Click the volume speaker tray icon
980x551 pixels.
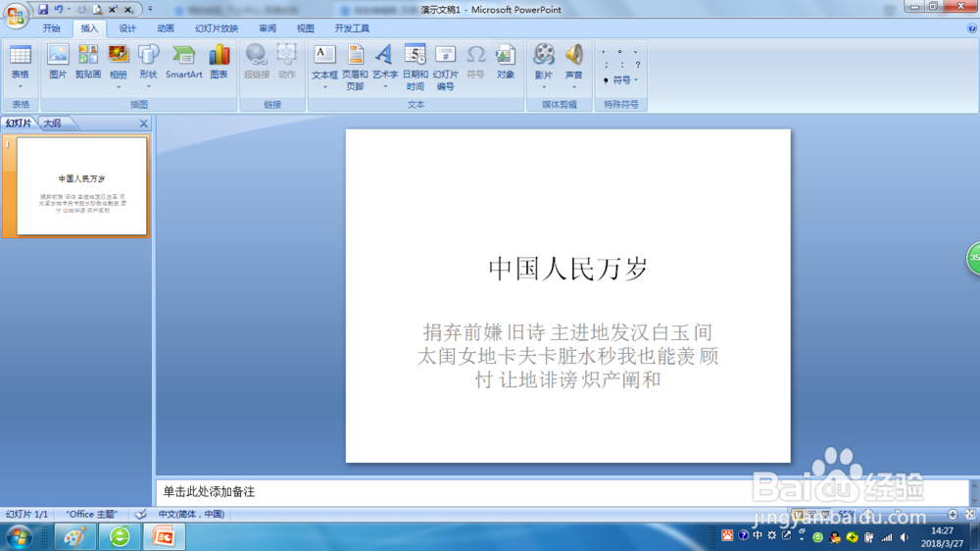(x=905, y=536)
